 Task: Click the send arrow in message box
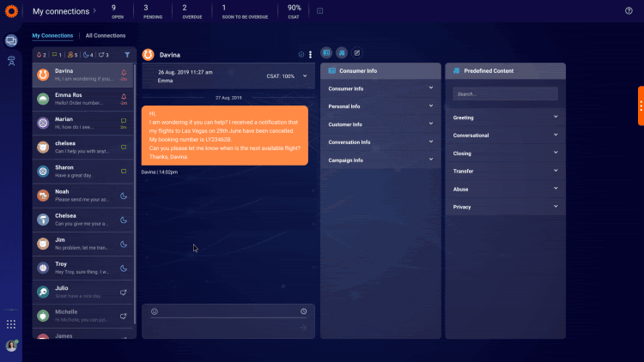click(303, 328)
